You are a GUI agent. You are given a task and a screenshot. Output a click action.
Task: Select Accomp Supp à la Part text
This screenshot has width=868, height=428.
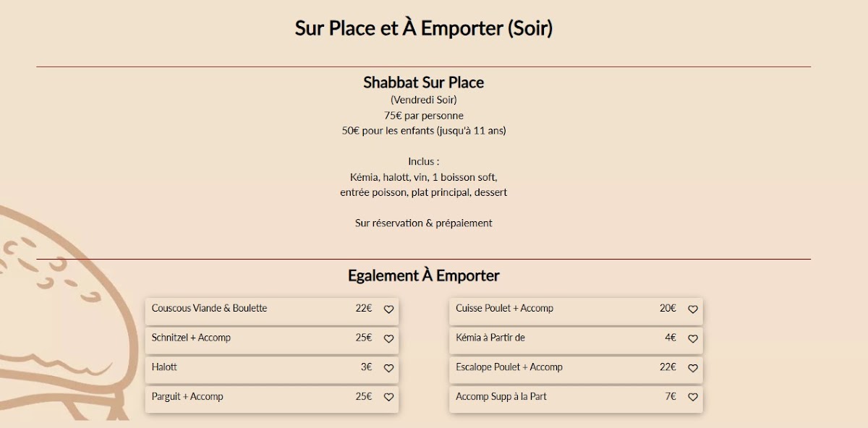click(501, 397)
